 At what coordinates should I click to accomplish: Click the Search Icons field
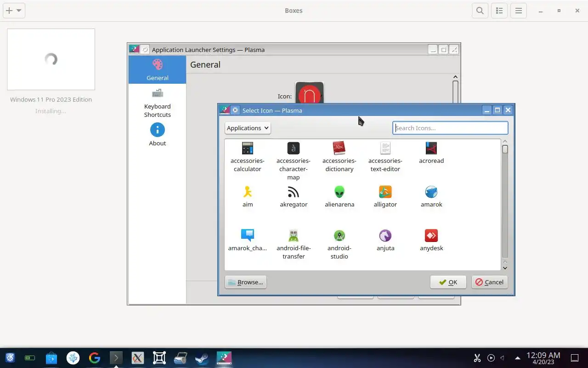click(450, 128)
